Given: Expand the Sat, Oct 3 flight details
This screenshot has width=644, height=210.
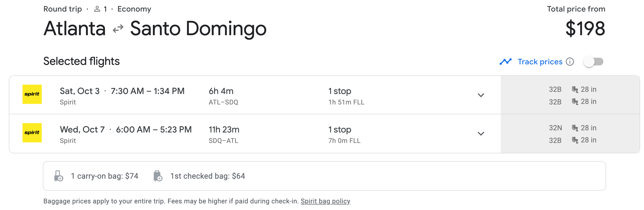Looking at the screenshot, I should (x=481, y=95).
